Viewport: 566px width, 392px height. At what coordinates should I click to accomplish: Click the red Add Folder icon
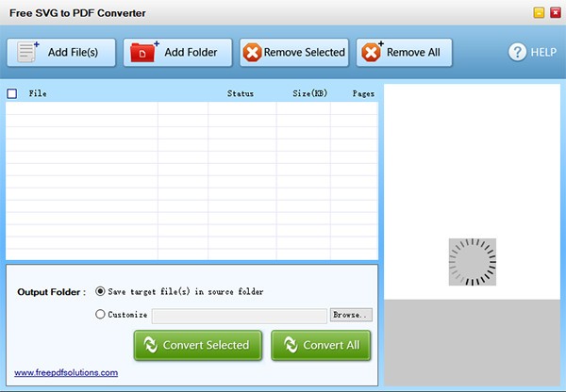point(144,52)
